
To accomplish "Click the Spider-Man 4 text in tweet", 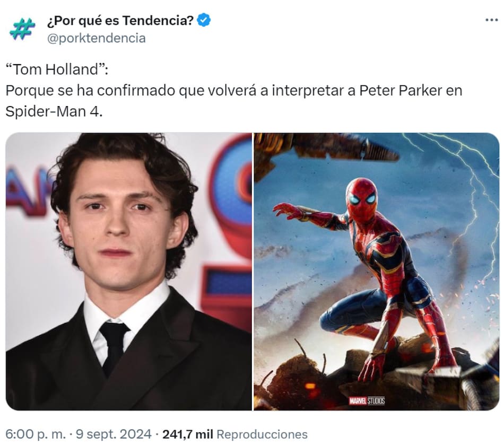I will (x=54, y=111).
